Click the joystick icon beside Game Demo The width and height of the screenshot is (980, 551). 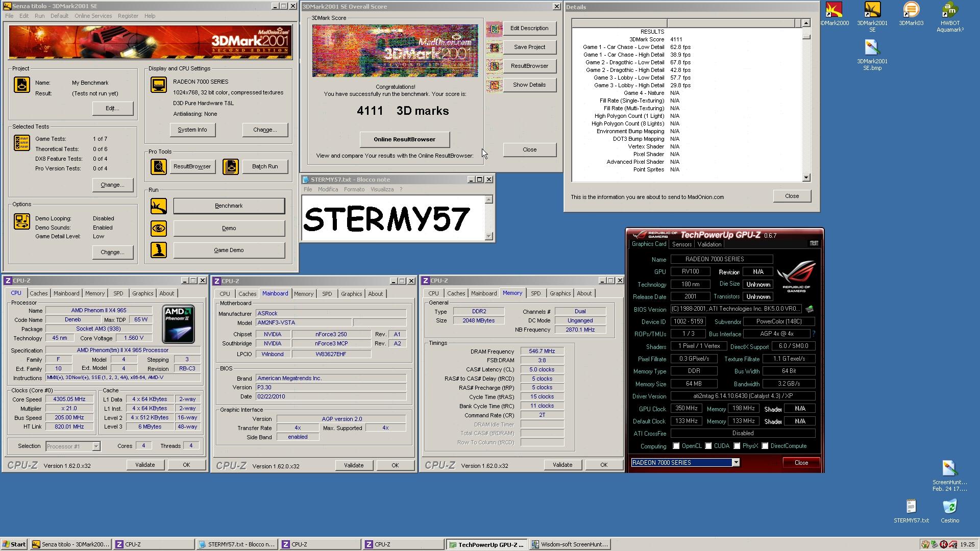pos(159,250)
